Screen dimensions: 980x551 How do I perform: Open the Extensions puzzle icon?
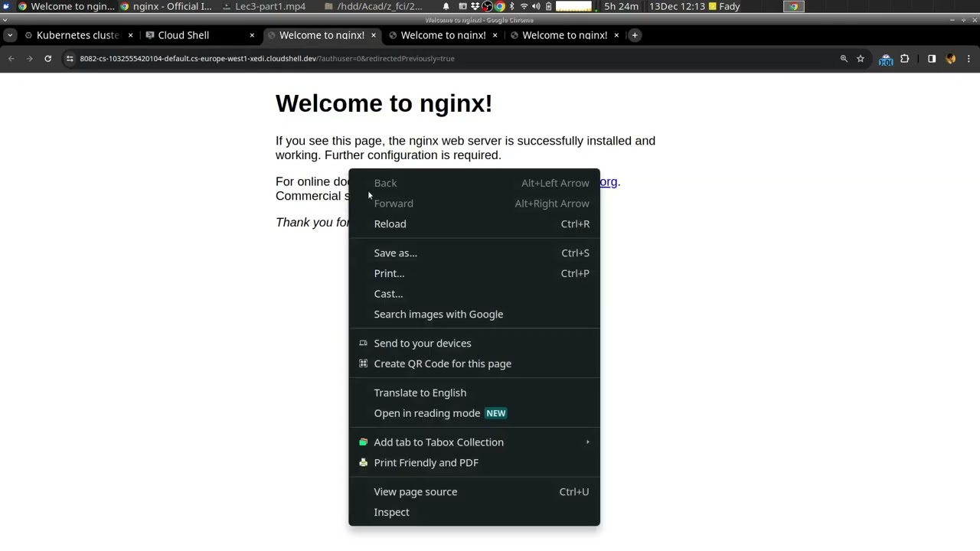tap(905, 58)
